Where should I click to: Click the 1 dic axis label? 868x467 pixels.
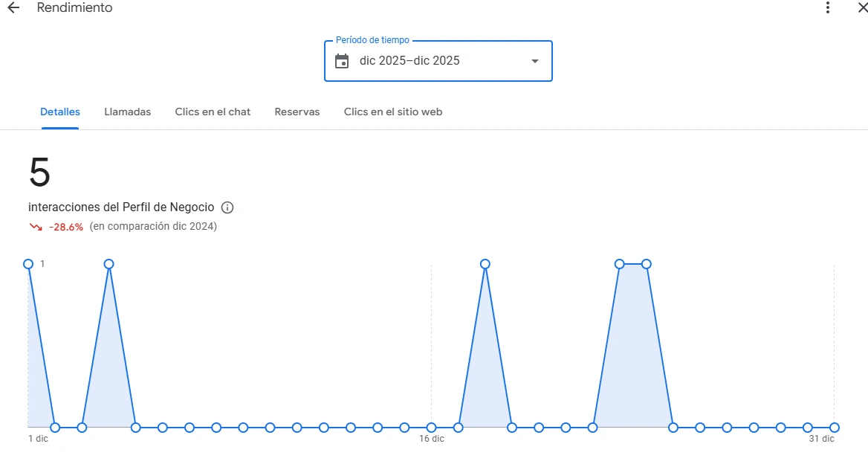click(38, 439)
